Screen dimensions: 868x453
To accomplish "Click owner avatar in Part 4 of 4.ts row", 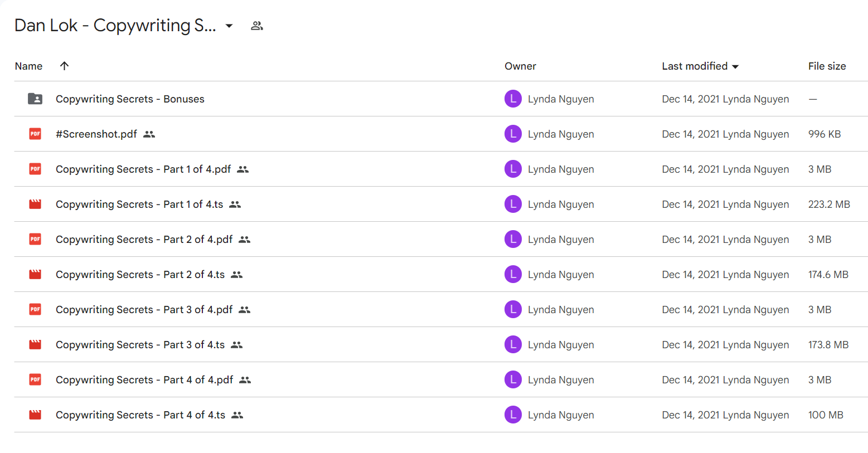I will tap(513, 415).
